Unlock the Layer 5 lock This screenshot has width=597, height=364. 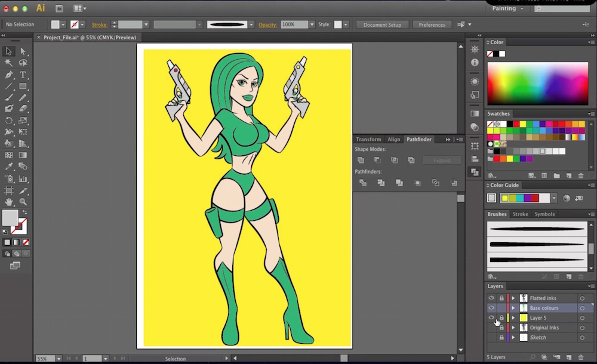click(501, 317)
